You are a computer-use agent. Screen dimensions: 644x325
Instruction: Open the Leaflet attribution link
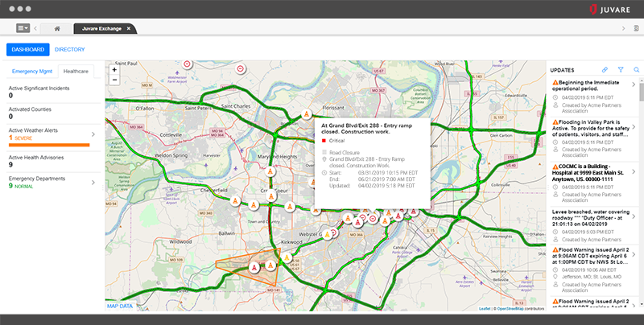coord(485,309)
